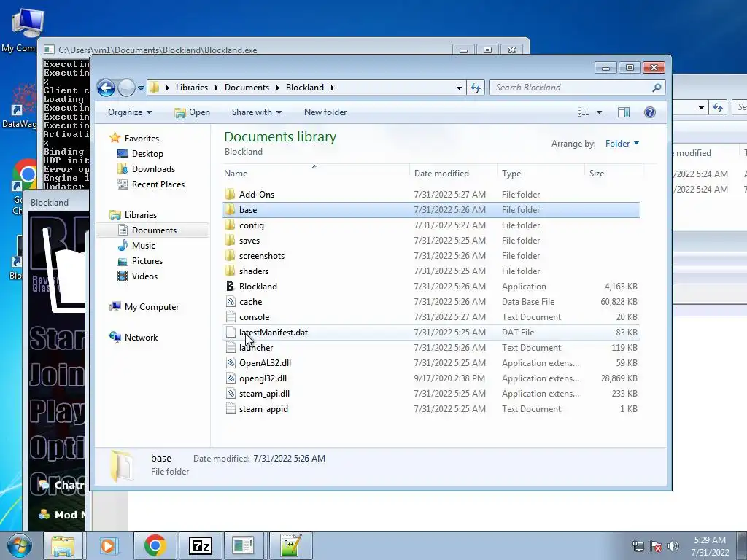This screenshot has width=747, height=560.
Task: Click Documents in the address breadcrumb
Action: (x=247, y=87)
